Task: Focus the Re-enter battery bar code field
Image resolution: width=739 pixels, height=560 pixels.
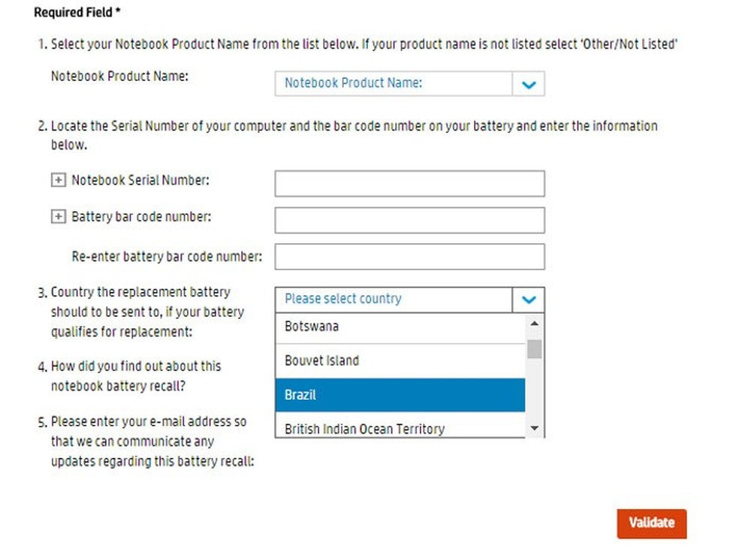Action: tap(409, 257)
